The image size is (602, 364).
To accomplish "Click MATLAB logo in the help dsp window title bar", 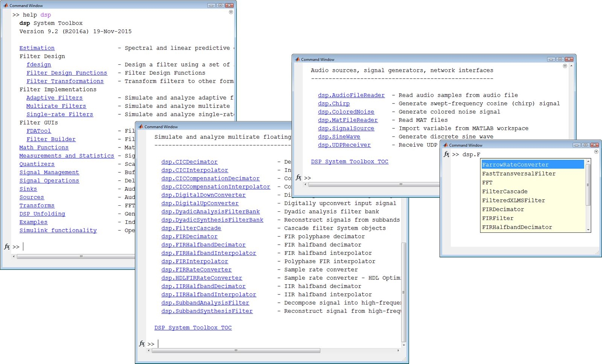I will coord(6,6).
